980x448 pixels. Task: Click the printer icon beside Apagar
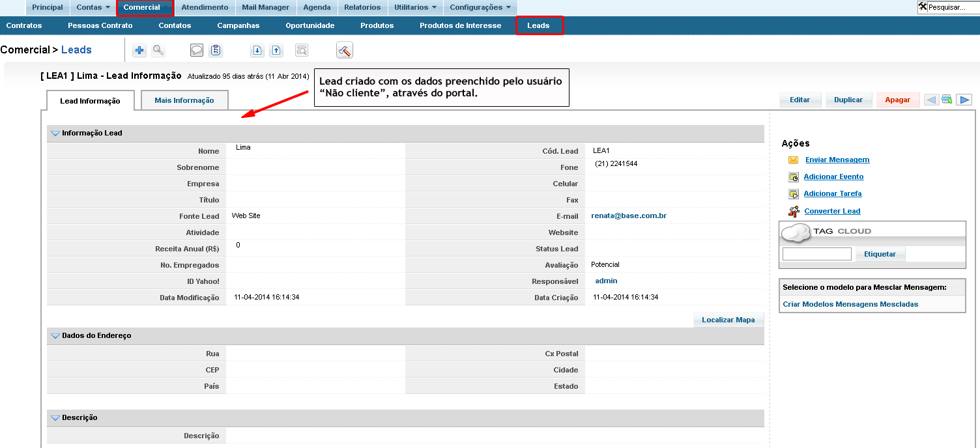point(947,100)
